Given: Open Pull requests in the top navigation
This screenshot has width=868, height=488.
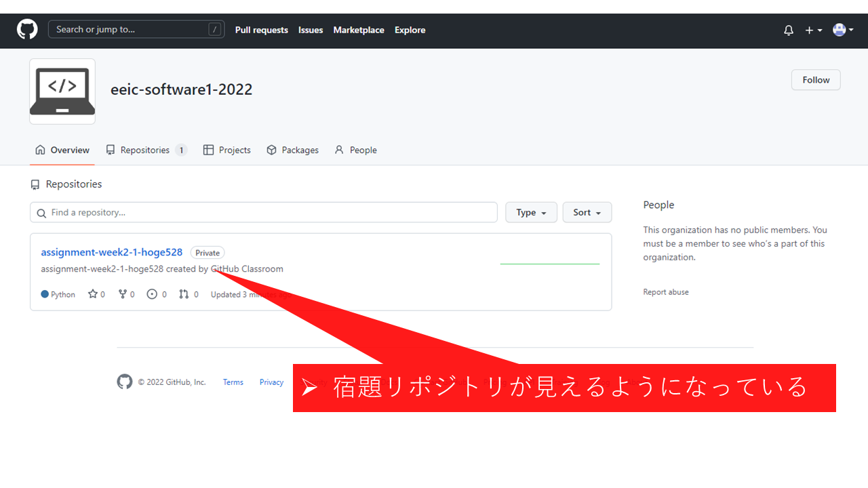Looking at the screenshot, I should tap(261, 30).
